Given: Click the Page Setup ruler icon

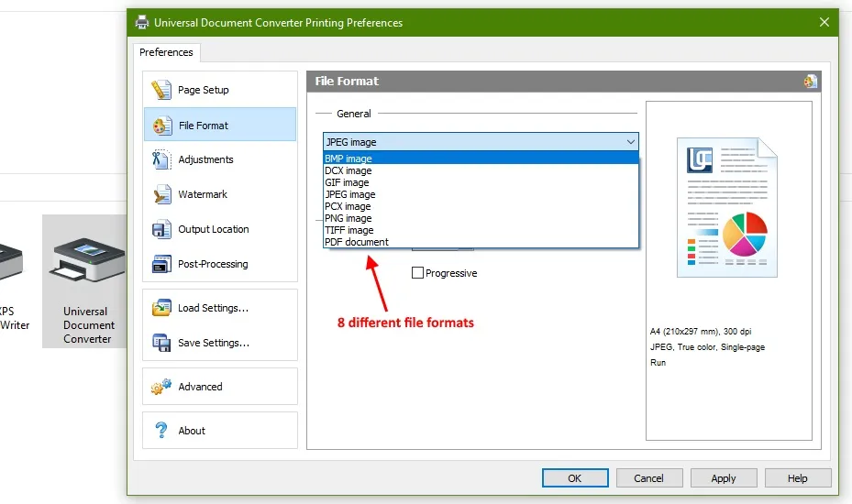Looking at the screenshot, I should [x=160, y=90].
